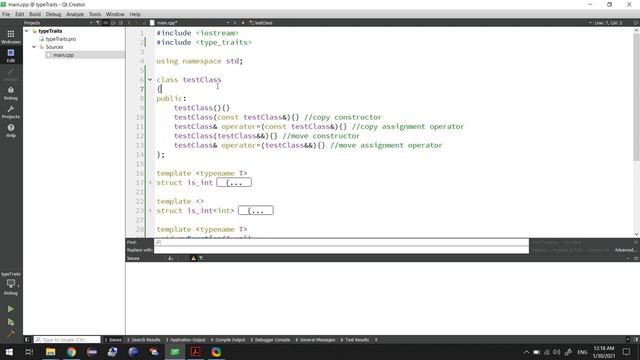Fold the testClass class definition
Viewport: 640px width, 360px height.
(x=150, y=80)
